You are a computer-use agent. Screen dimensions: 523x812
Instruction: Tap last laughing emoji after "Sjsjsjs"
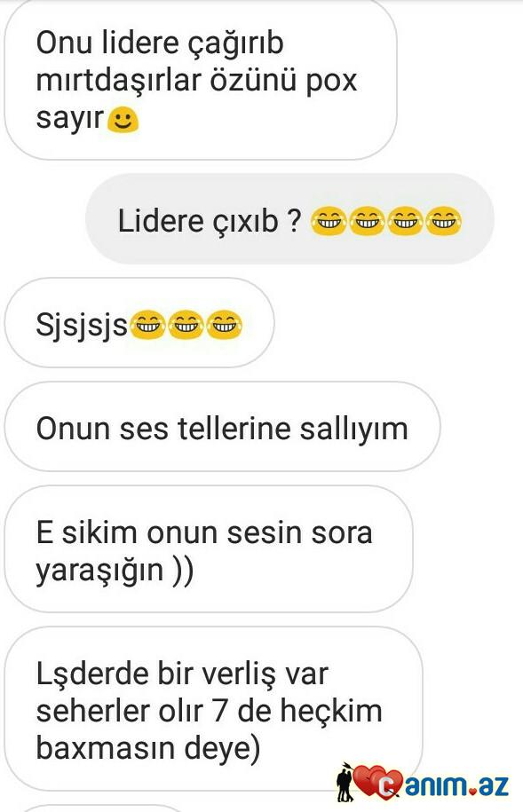225,325
